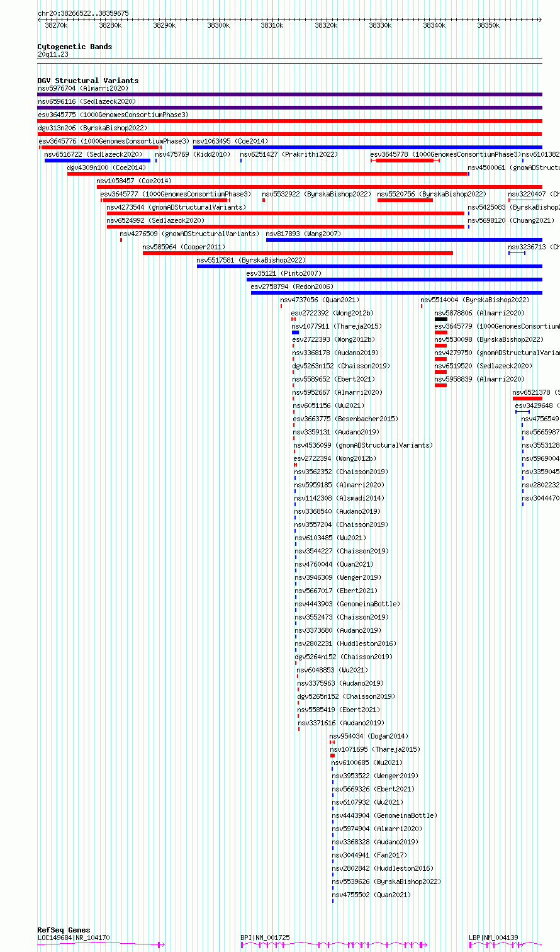This screenshot has width=560, height=952.
Task: Click the Cytogenetic Bands track title
Action: click(75, 47)
